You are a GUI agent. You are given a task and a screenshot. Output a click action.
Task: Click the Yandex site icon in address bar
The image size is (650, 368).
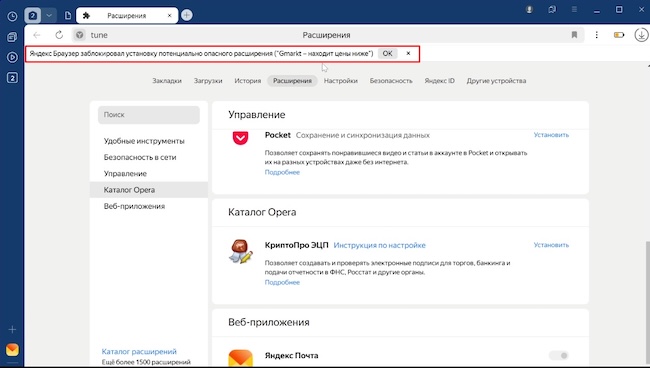[80, 35]
